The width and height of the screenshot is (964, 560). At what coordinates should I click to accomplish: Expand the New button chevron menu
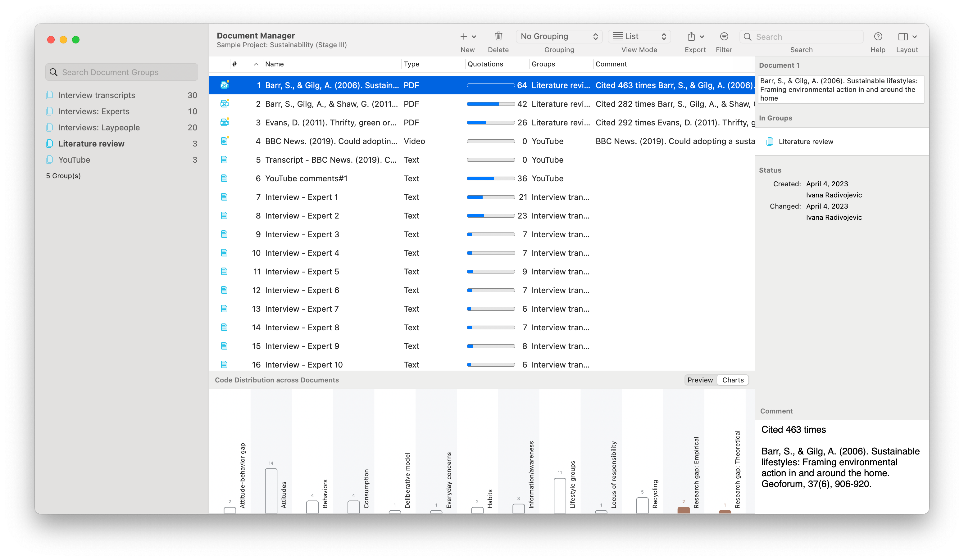click(x=474, y=36)
